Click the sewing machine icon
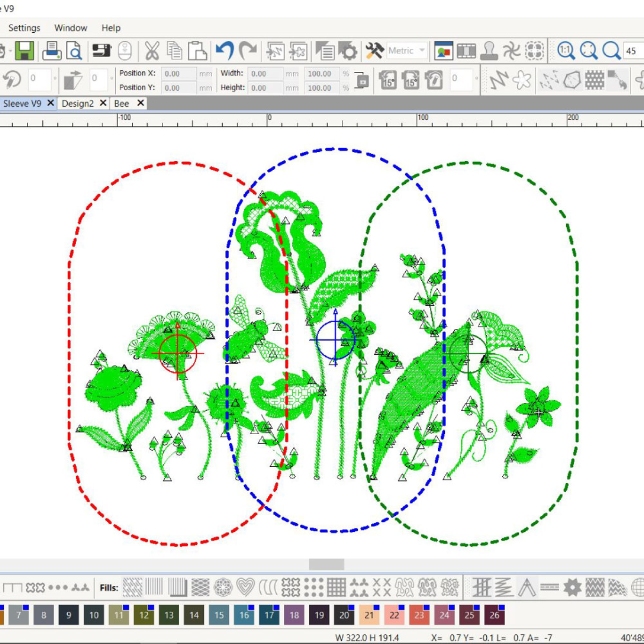644x644 pixels. [x=100, y=51]
